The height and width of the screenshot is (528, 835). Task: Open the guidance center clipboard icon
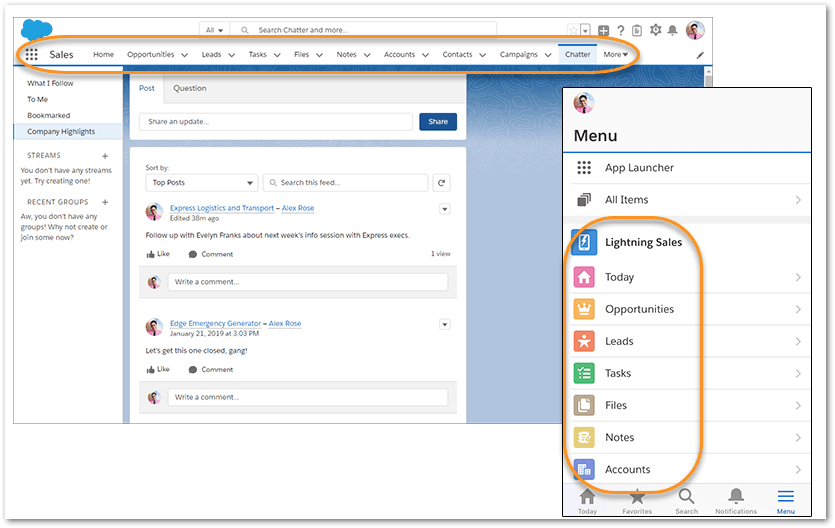637,30
